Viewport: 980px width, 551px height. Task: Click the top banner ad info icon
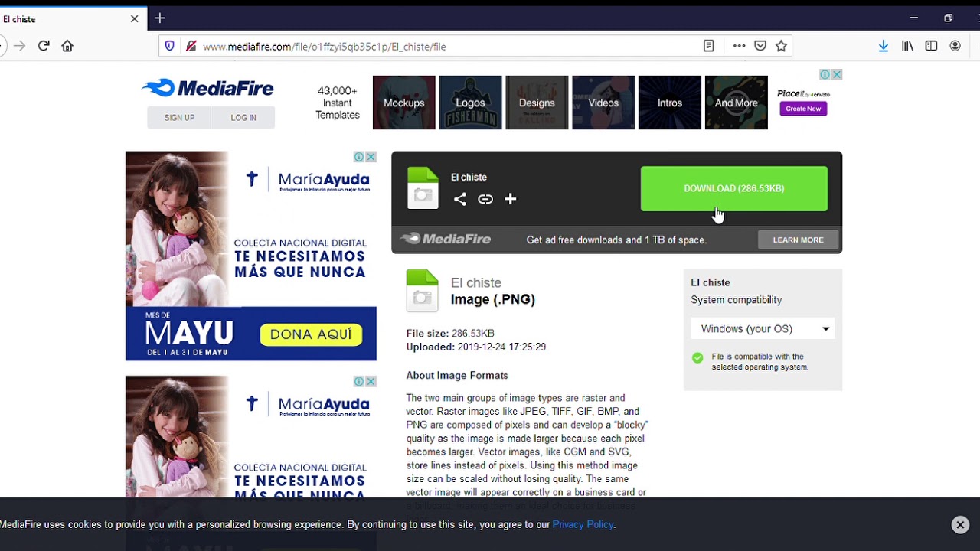tap(825, 74)
